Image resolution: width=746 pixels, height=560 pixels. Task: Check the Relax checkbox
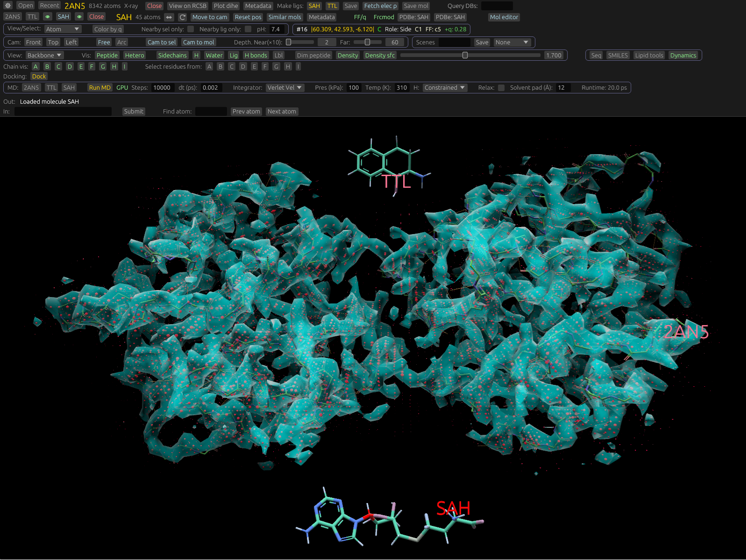click(501, 88)
